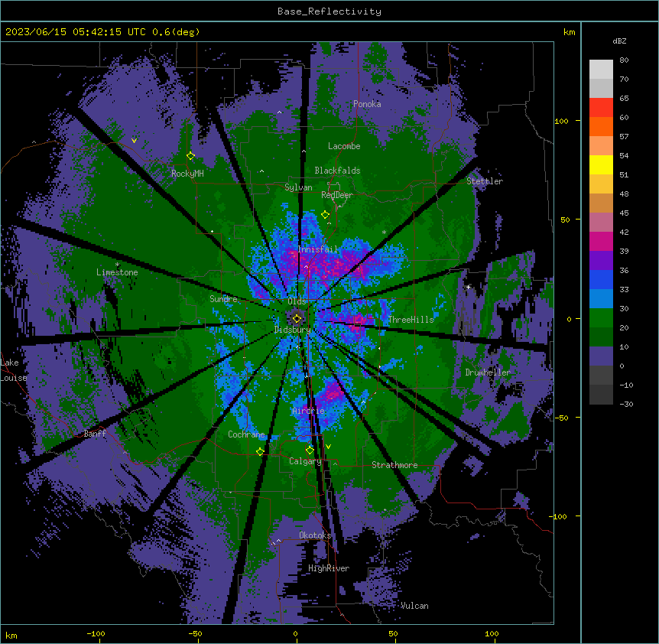Click the yellow diamond marker above RockyMH
The image size is (659, 644).
coord(190,155)
